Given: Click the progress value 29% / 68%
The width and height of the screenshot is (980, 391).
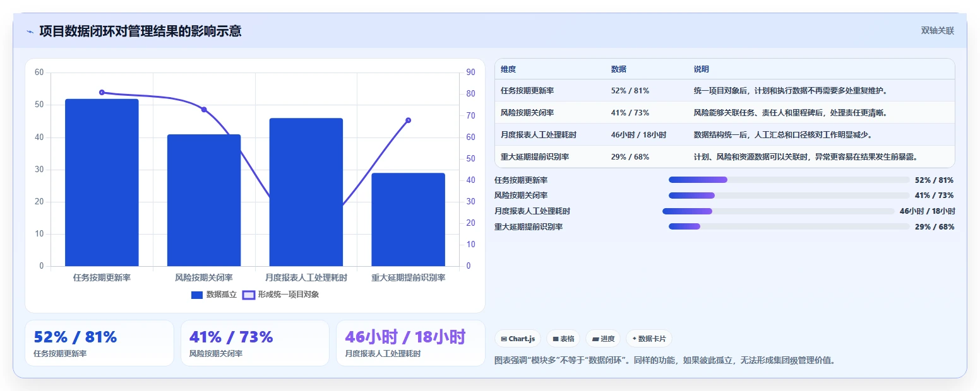Looking at the screenshot, I should 935,227.
